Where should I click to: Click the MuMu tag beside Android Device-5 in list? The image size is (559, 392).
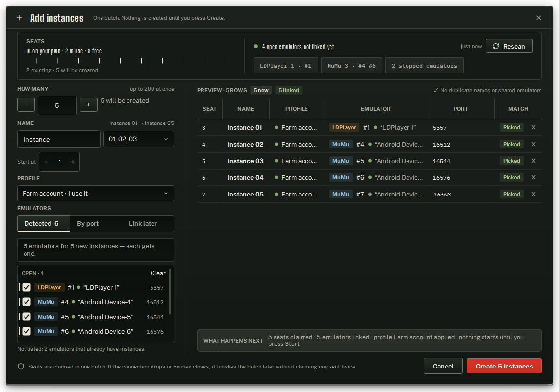pyautogui.click(x=46, y=317)
